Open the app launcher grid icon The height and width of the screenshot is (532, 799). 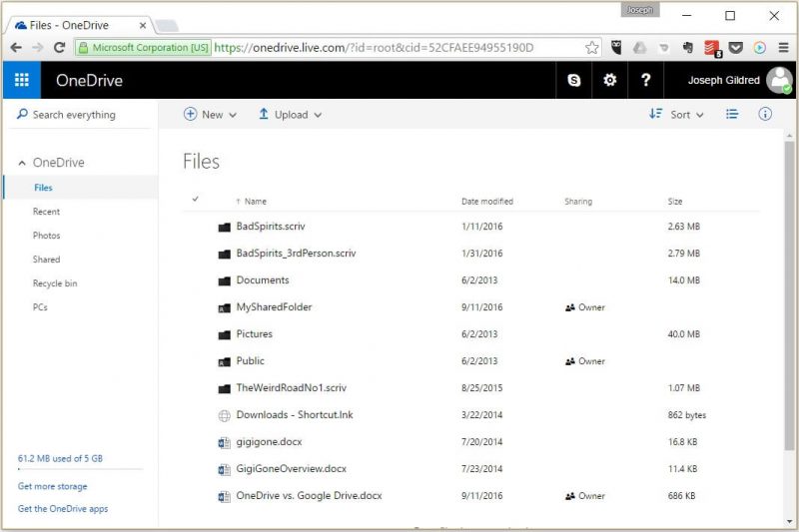[x=21, y=80]
